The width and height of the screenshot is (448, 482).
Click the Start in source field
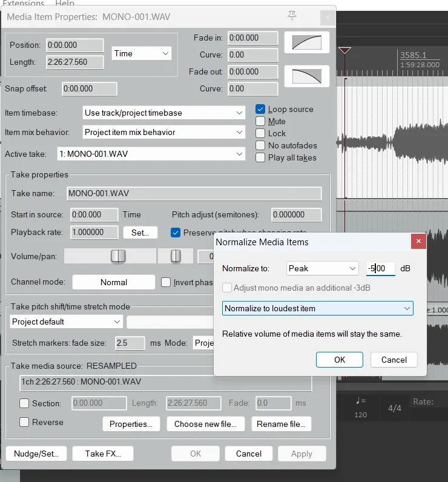94,214
